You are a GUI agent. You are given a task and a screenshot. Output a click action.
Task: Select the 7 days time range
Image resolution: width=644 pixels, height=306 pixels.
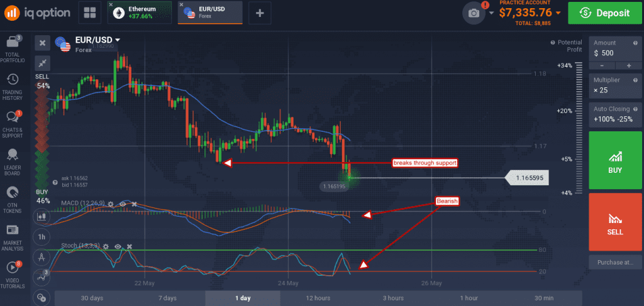tap(167, 298)
